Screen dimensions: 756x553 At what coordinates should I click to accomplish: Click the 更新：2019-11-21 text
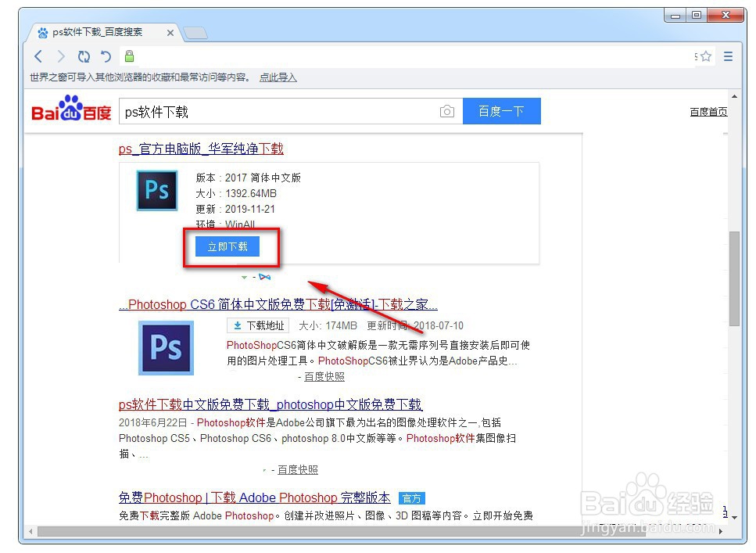pyautogui.click(x=235, y=209)
